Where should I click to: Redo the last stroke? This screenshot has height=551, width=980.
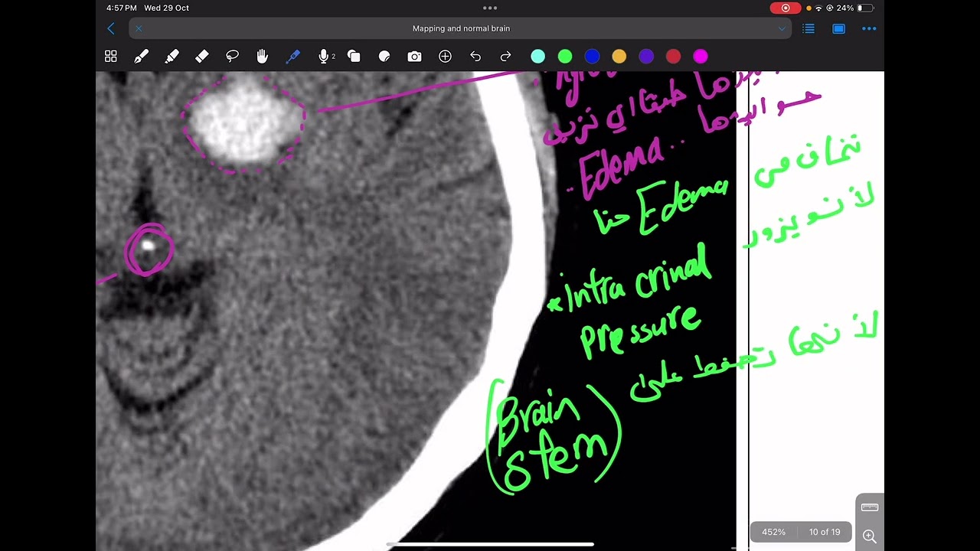pyautogui.click(x=505, y=56)
